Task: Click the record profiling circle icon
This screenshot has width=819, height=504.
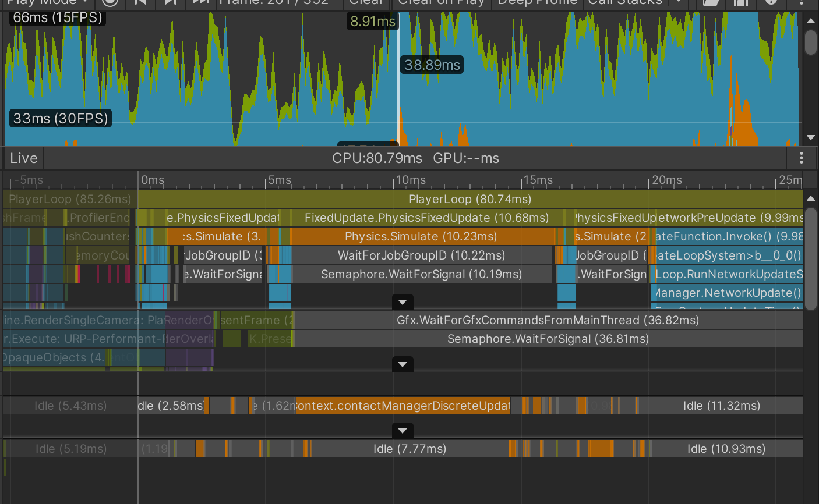Action: 110,3
